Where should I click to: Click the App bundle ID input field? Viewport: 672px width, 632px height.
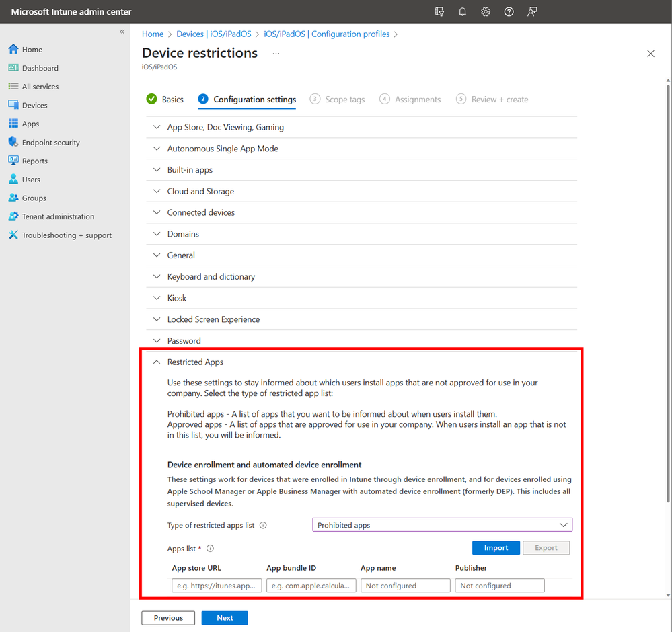pyautogui.click(x=311, y=586)
